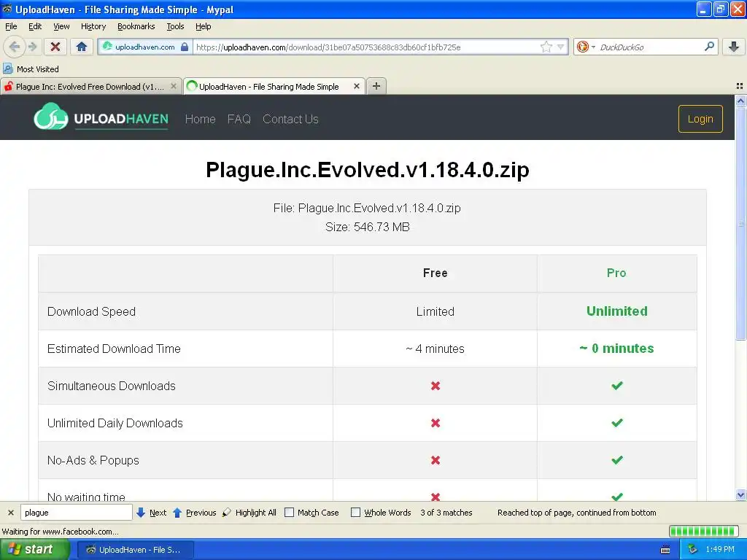Go to the Home link on UploadHaven

(x=200, y=119)
